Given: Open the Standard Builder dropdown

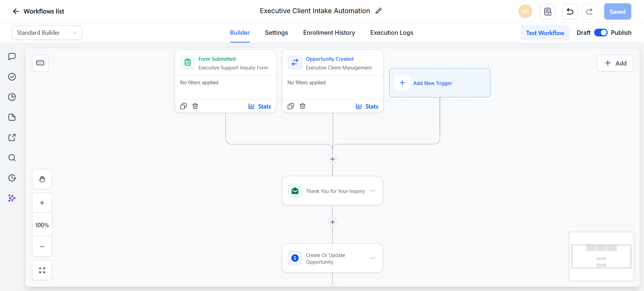Looking at the screenshot, I should tap(47, 33).
